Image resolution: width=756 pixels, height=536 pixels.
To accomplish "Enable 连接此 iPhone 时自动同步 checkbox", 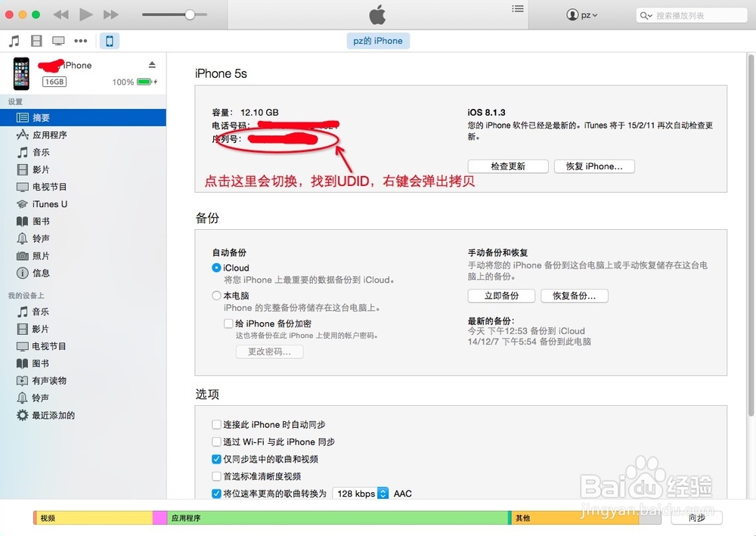I will point(216,425).
